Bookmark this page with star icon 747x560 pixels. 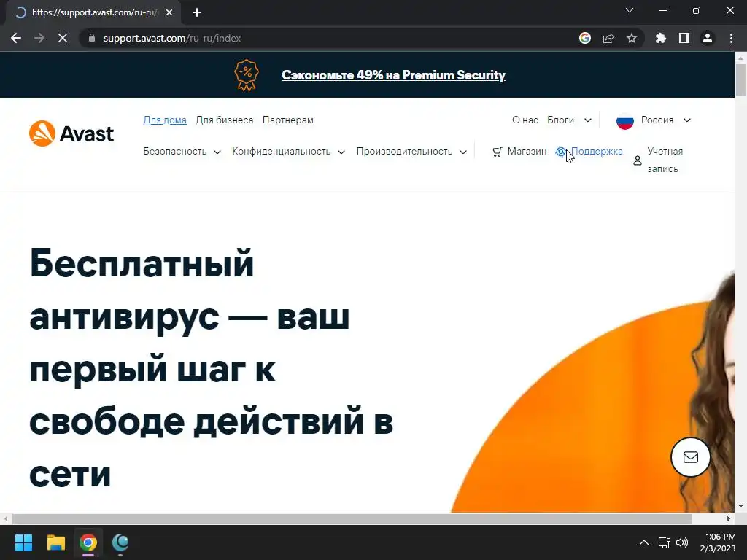632,38
